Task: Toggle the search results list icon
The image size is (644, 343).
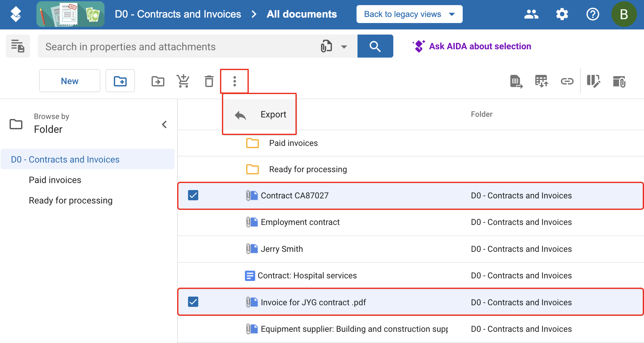Action: point(18,46)
